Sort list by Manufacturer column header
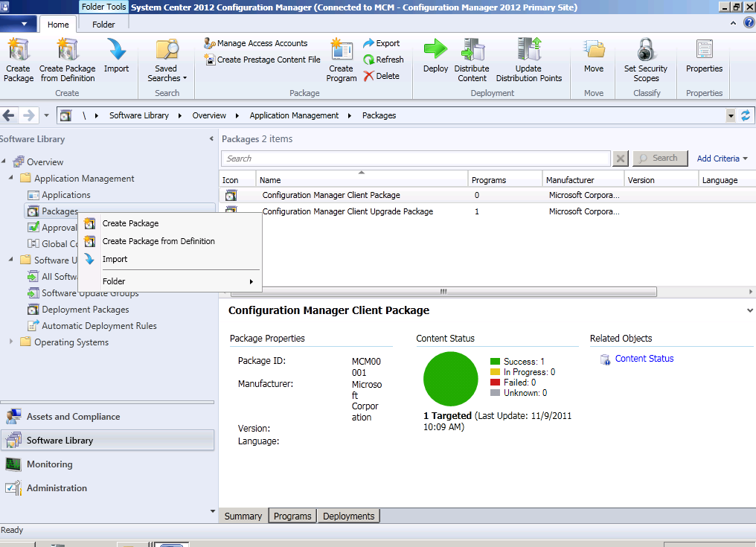756x547 pixels. (583, 179)
